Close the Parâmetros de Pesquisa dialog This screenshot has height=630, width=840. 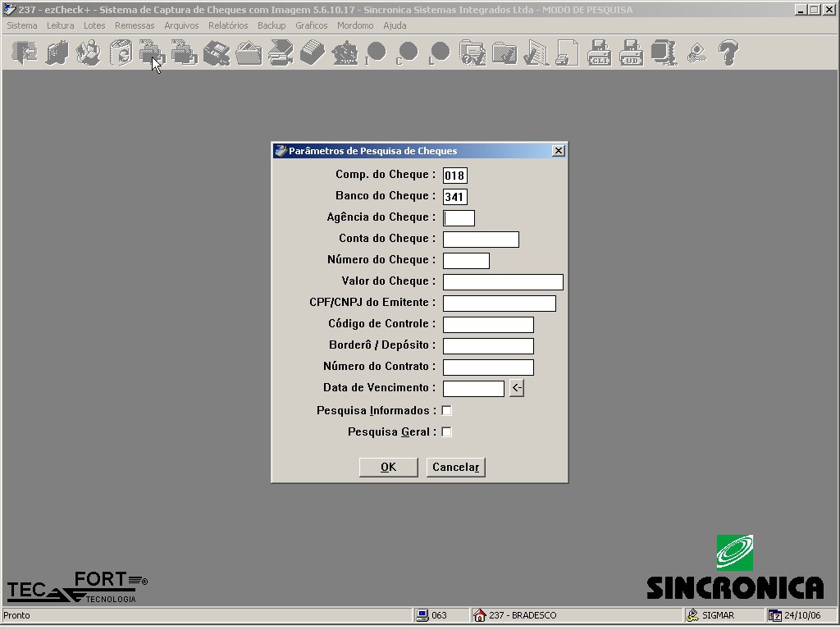click(558, 151)
